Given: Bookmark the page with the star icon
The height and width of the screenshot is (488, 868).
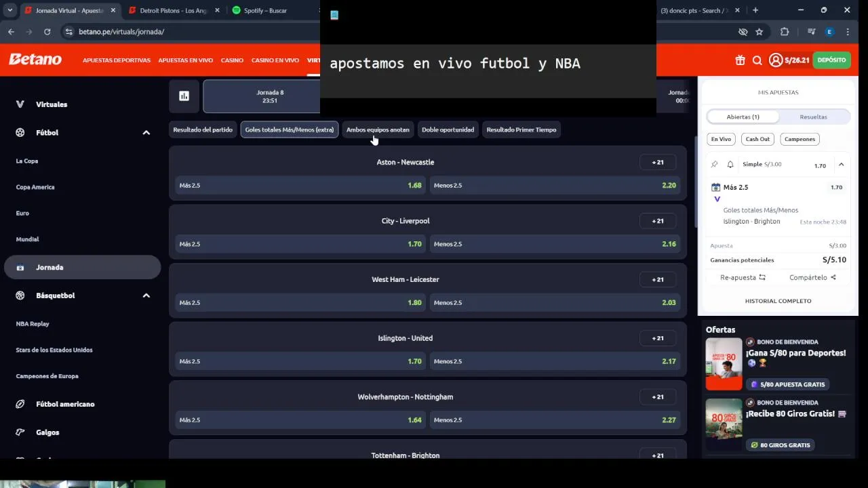Looking at the screenshot, I should (x=759, y=32).
